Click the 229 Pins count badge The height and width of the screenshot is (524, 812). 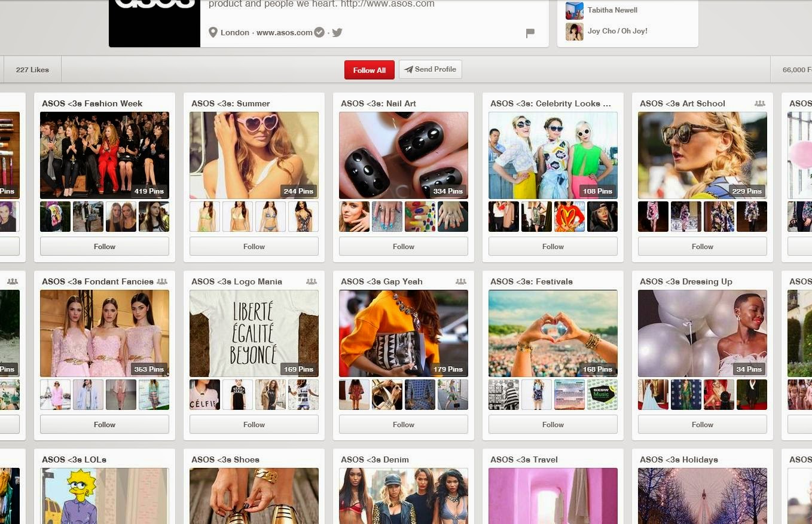click(x=747, y=191)
